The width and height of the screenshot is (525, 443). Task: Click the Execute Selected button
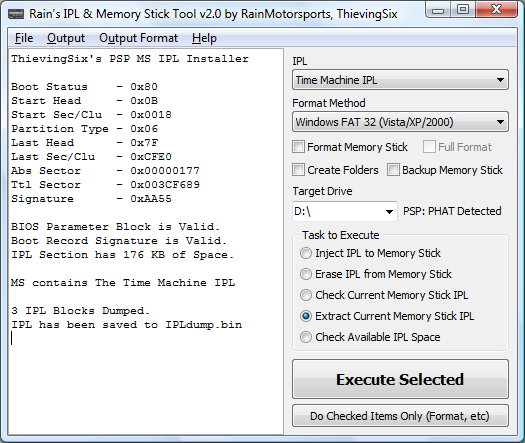(x=400, y=379)
